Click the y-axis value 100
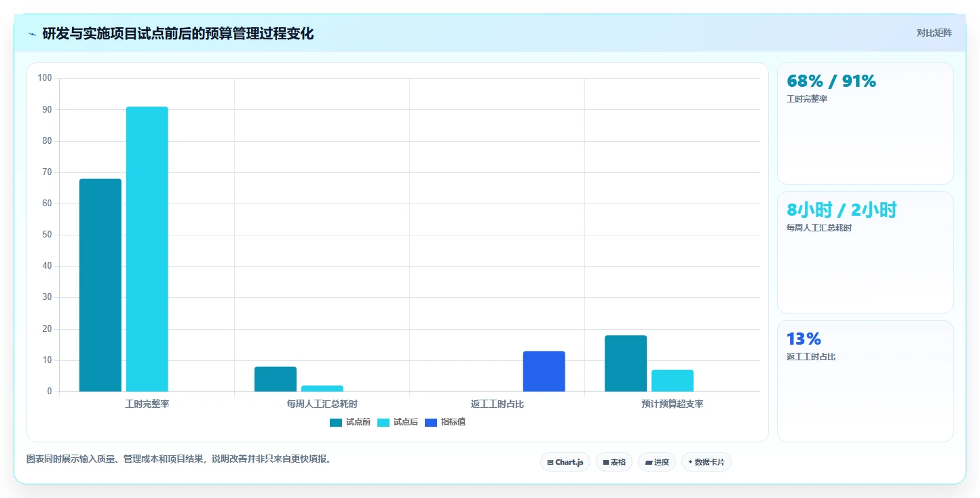Viewport: 980px width, 498px height. pyautogui.click(x=45, y=78)
